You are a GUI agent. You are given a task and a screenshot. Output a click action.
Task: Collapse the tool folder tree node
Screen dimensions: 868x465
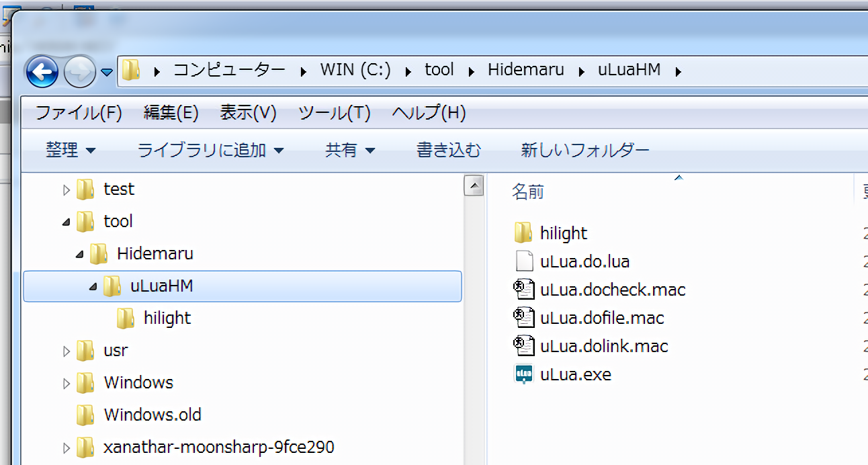click(66, 222)
